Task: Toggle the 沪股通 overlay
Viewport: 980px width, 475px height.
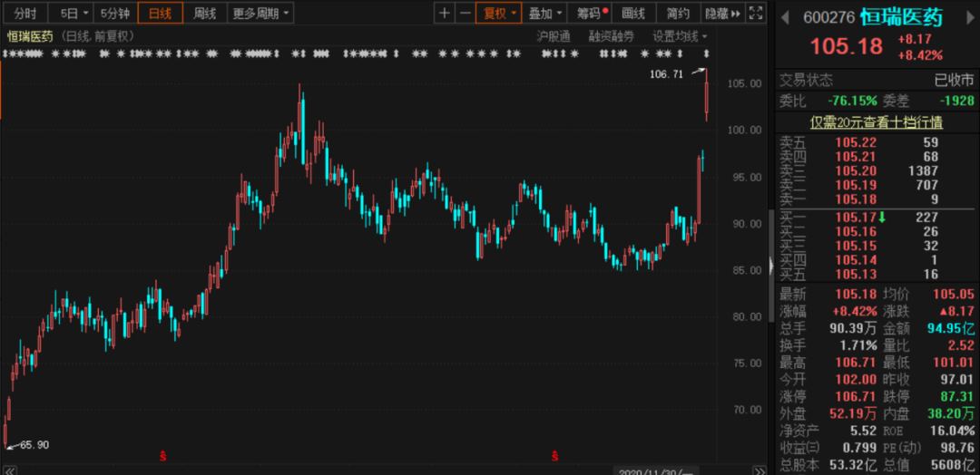Action: click(554, 36)
